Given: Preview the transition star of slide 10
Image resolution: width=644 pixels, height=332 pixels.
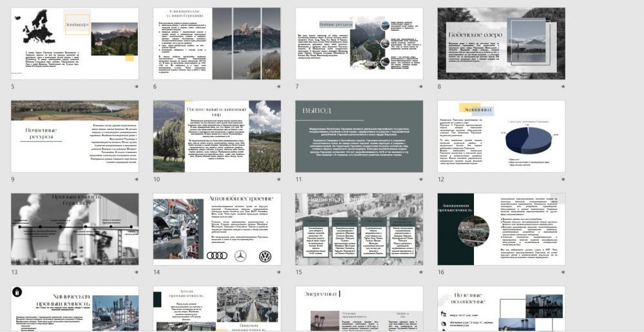Looking at the screenshot, I should pos(278,180).
